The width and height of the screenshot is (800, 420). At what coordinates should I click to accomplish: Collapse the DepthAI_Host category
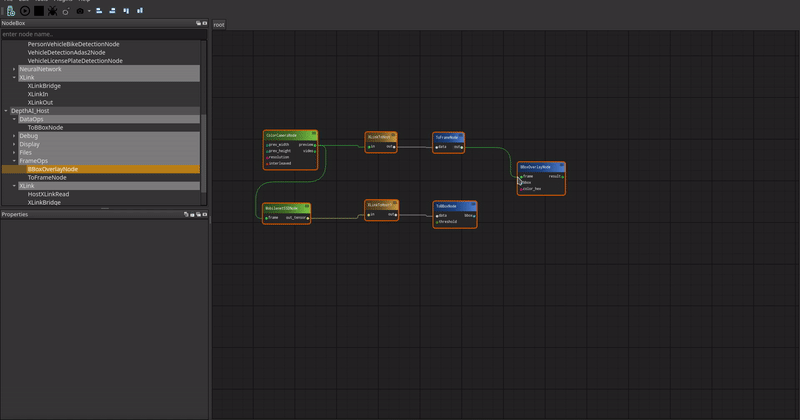[x=6, y=111]
